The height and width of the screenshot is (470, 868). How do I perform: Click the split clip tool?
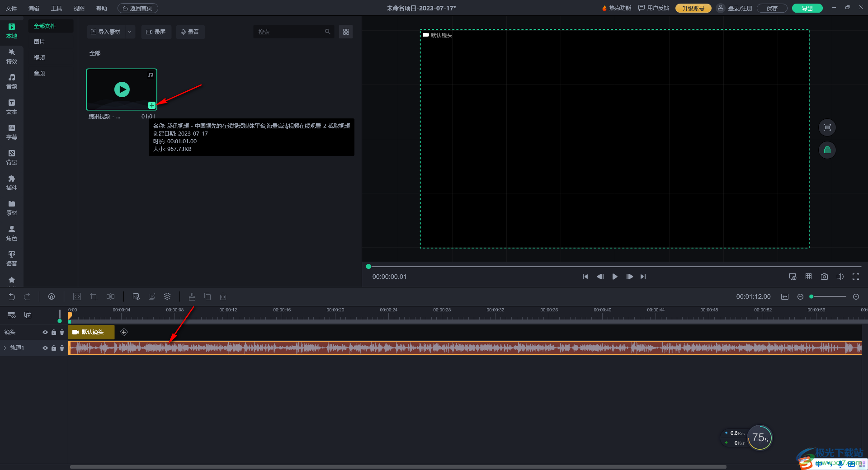point(110,296)
